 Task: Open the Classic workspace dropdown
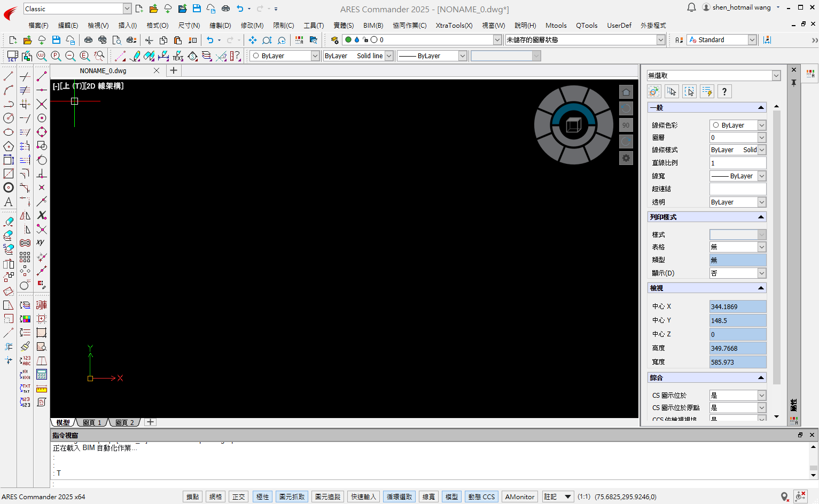point(77,9)
